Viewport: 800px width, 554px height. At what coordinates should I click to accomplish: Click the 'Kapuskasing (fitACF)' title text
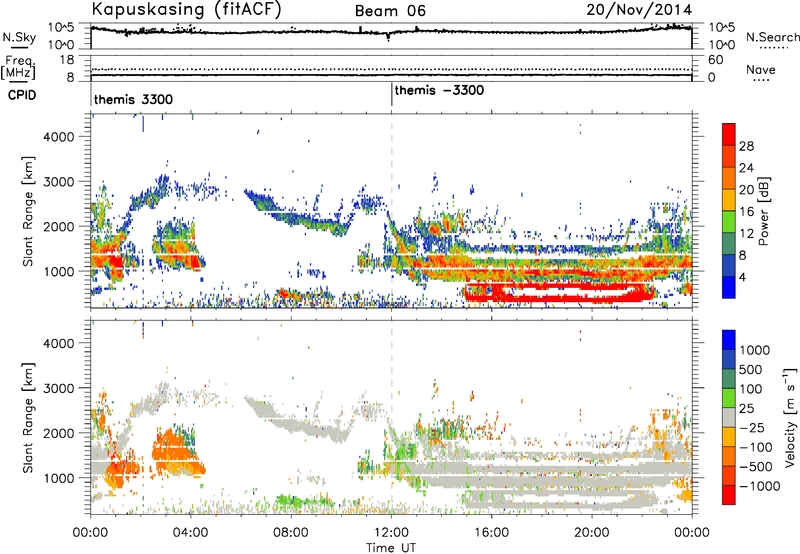pyautogui.click(x=186, y=9)
